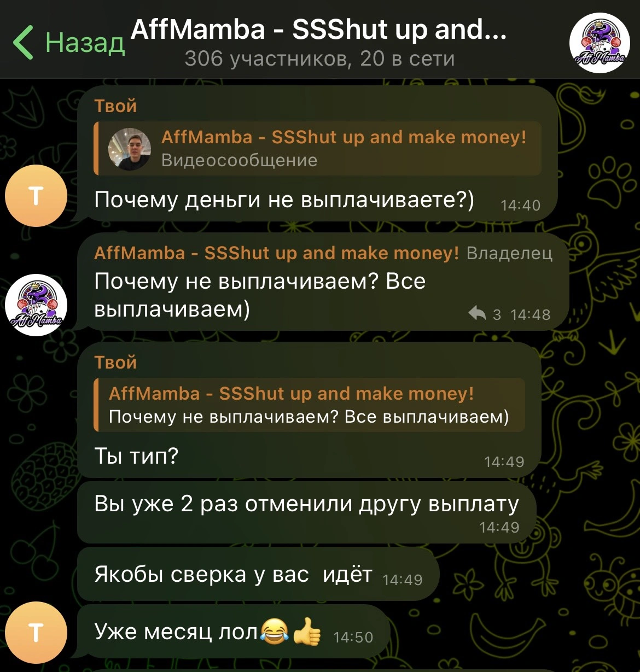Show replies via arrow with 3 count
640x672 pixels.
point(485,314)
